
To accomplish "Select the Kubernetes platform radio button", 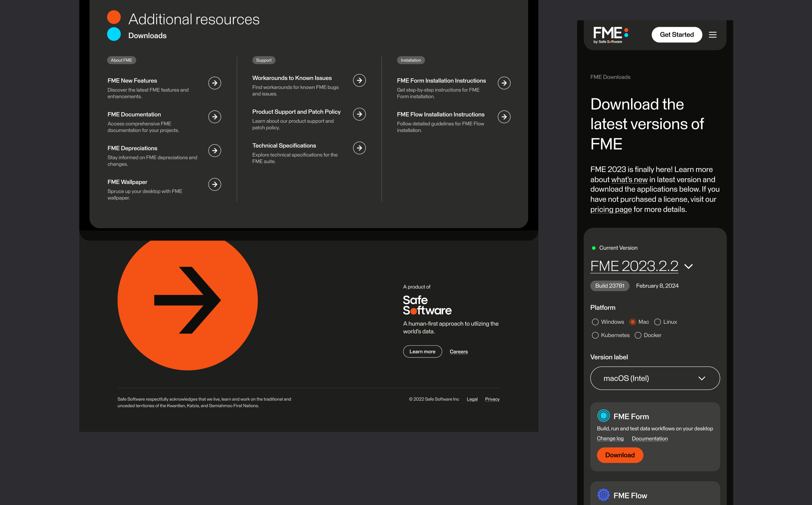I will pyautogui.click(x=595, y=335).
